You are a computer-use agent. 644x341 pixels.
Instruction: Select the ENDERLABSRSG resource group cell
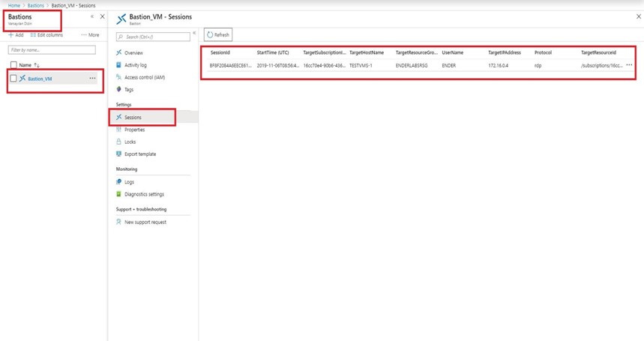pyautogui.click(x=411, y=65)
